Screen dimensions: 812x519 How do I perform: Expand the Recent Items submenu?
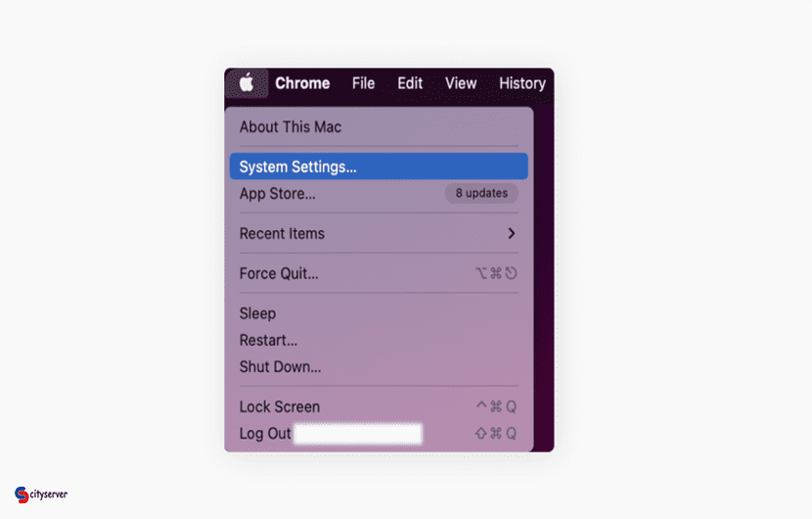coord(379,233)
